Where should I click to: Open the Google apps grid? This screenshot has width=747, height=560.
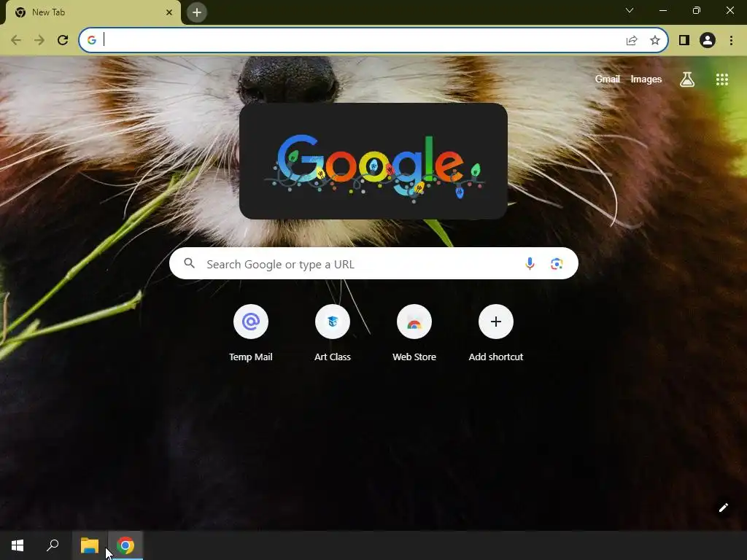[x=722, y=79]
